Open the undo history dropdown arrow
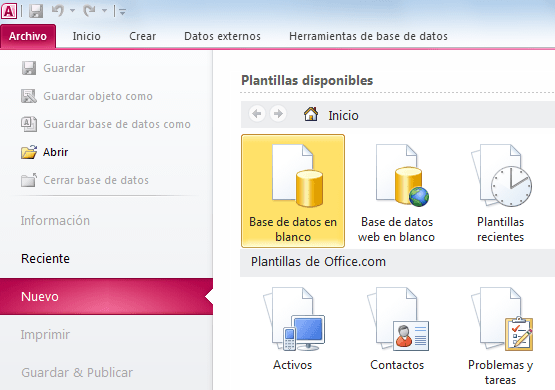The image size is (555, 390). click(72, 11)
